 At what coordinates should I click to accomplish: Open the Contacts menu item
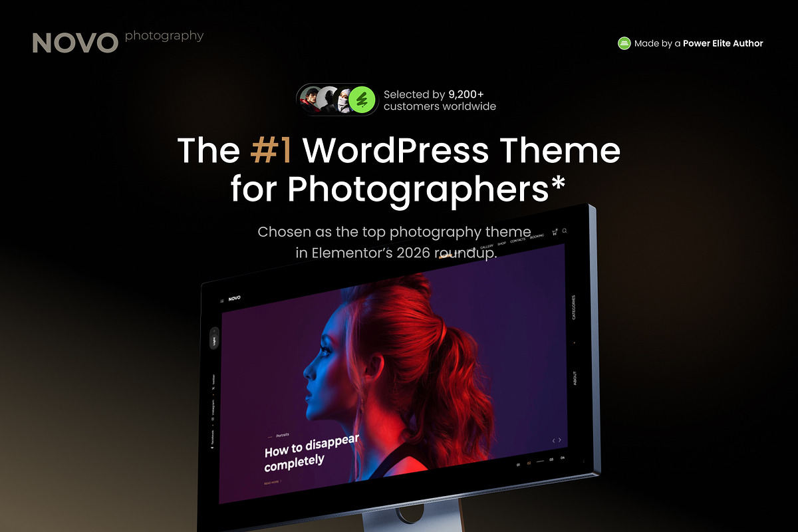coord(517,240)
